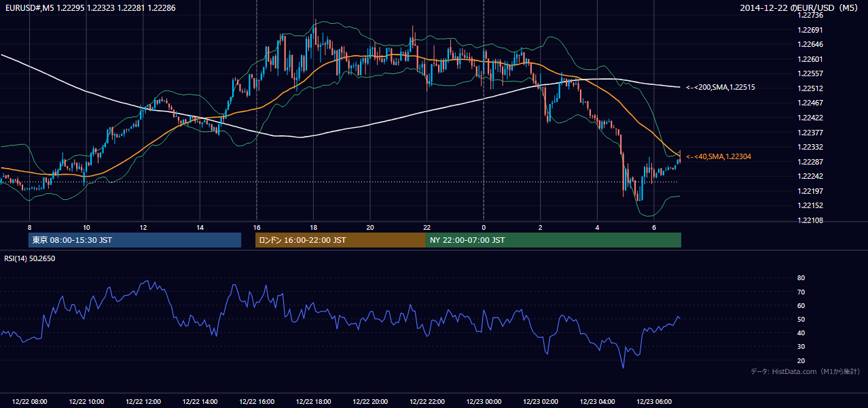This screenshot has width=868, height=408.
Task: Click the NY 22:00-07:00 JST session bar
Action: click(554, 240)
